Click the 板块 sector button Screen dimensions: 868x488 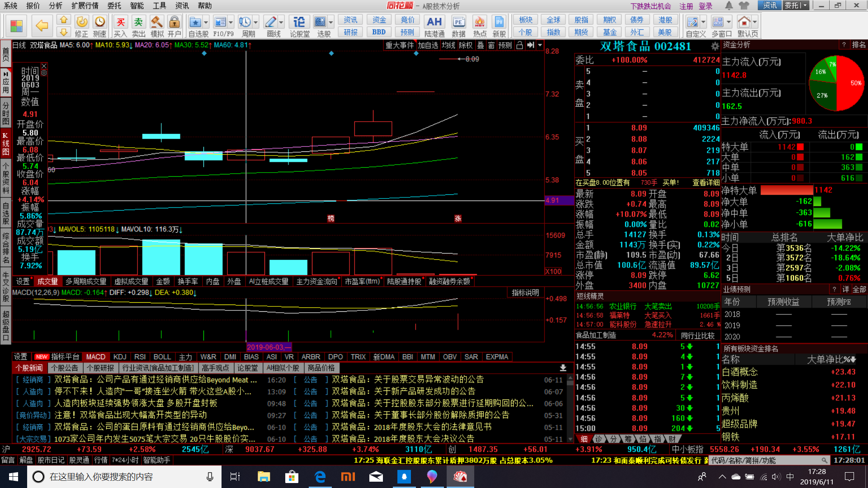526,20
